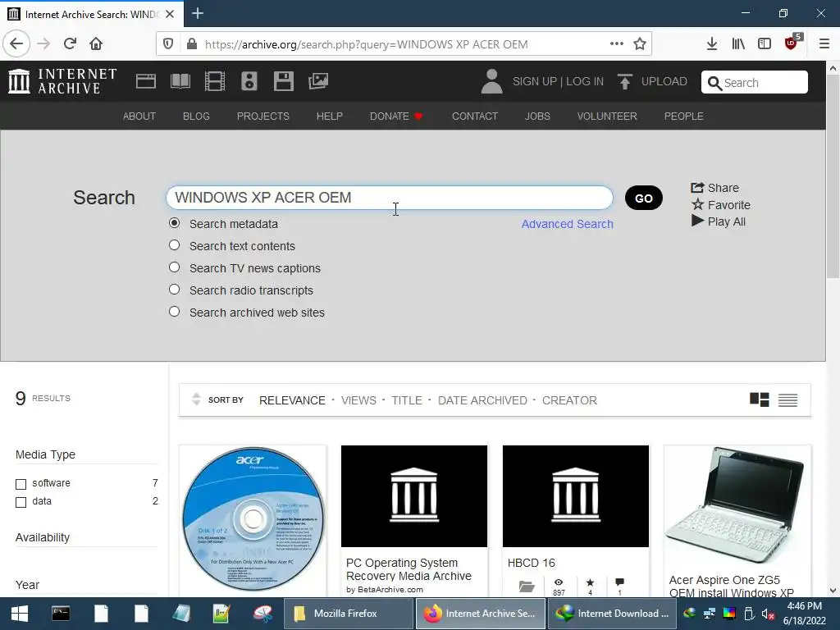Open the People page link
The image size is (840, 630).
pos(683,116)
